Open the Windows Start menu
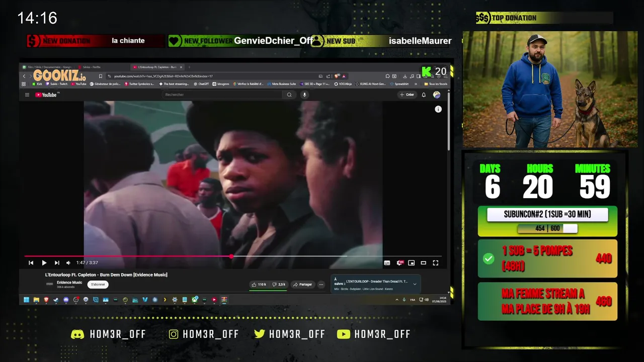This screenshot has width=644, height=362. click(26, 300)
